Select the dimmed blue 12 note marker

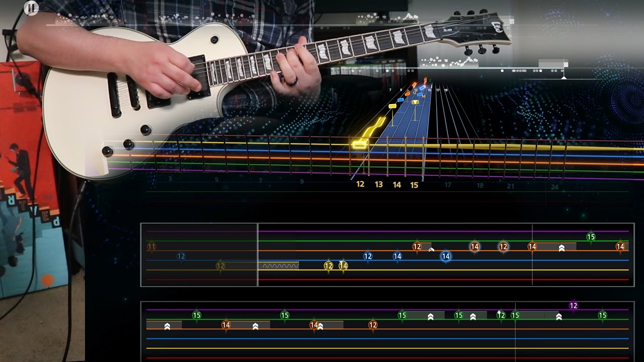pos(181,256)
